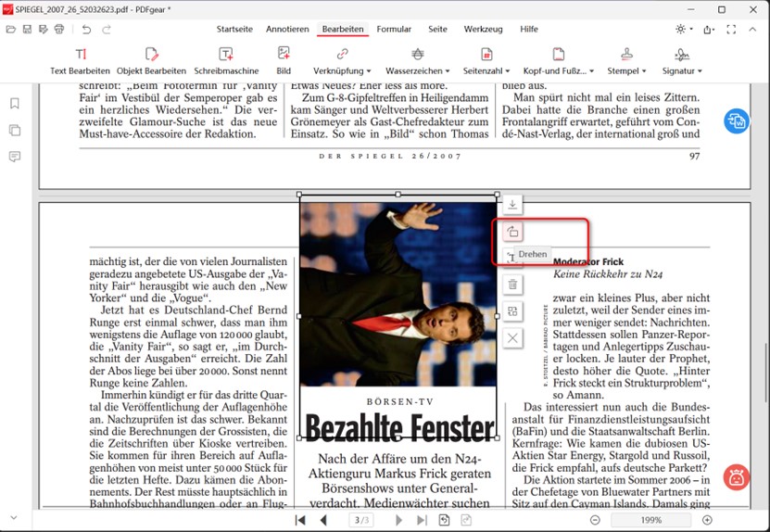The width and height of the screenshot is (770, 532).
Task: Open the page thumbnails sidebar panel
Action: (x=15, y=130)
